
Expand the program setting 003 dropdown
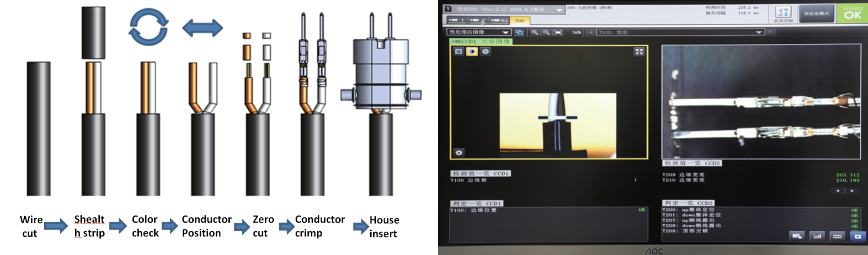(559, 10)
